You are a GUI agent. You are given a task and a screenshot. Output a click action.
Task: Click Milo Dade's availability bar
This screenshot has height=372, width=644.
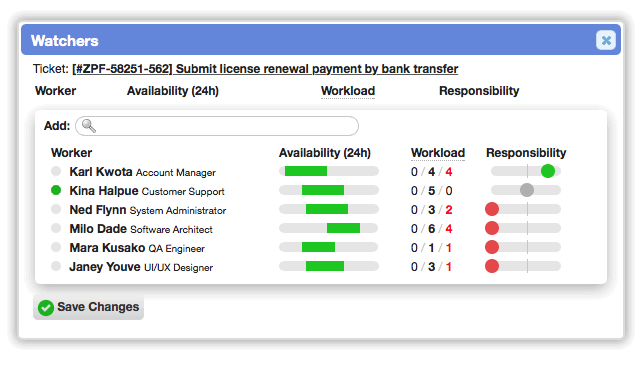click(329, 228)
